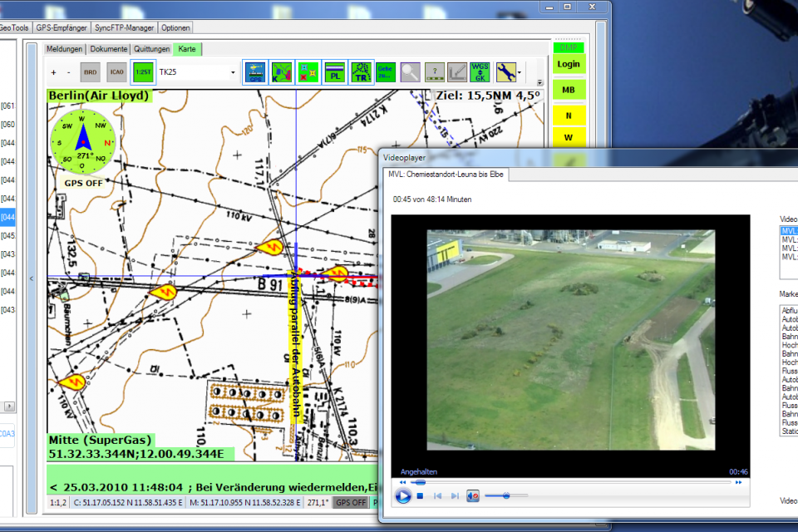Select the TR track tool icon

click(x=361, y=72)
